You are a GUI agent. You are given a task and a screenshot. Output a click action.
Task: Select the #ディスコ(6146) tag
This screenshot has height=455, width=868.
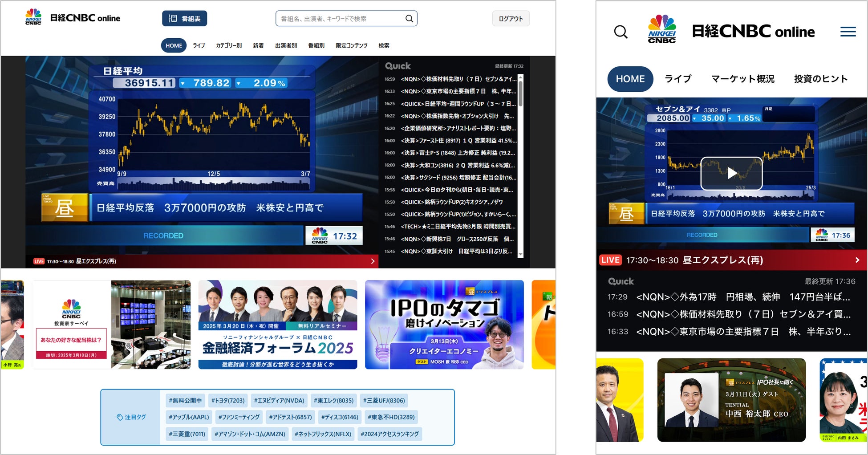click(x=340, y=417)
